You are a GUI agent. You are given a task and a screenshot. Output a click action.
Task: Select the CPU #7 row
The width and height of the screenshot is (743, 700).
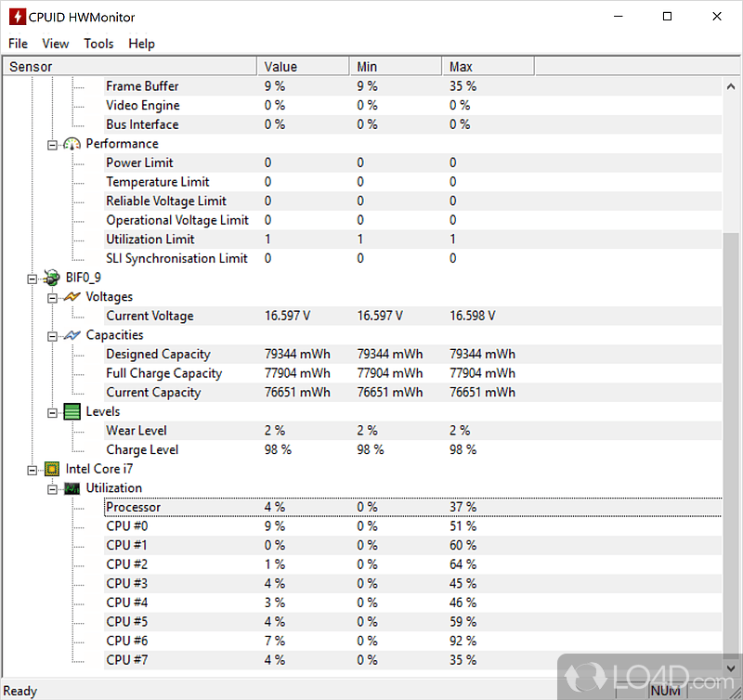[412, 660]
